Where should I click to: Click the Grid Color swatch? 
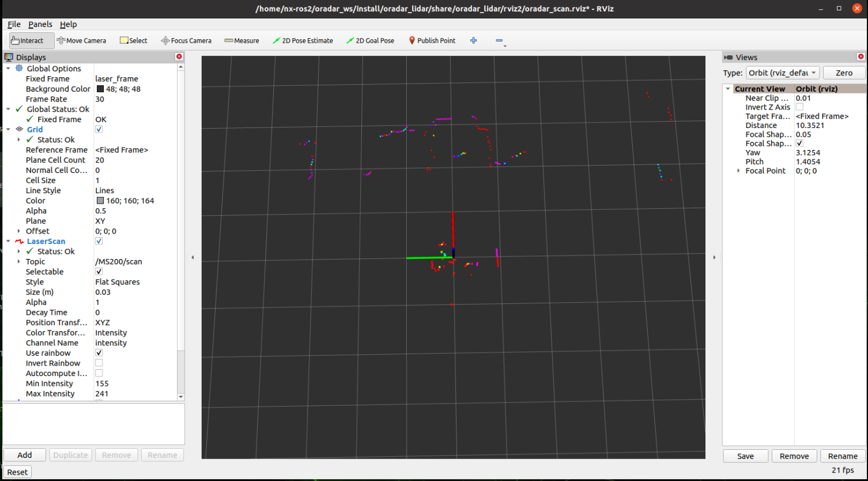(x=100, y=201)
